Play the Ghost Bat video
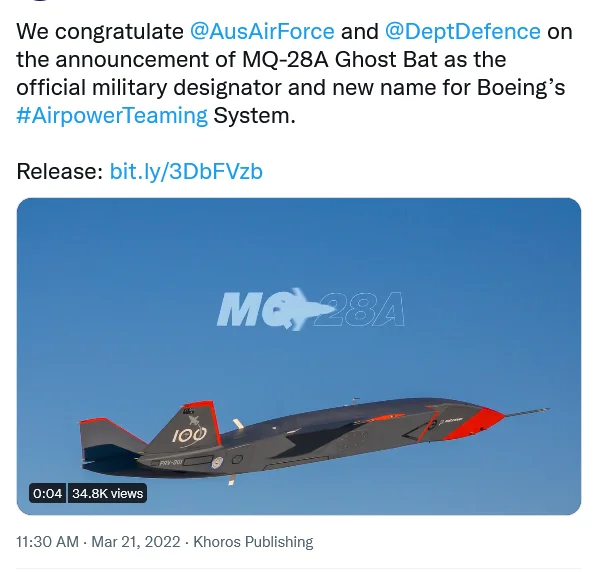The image size is (598, 572). 299,356
